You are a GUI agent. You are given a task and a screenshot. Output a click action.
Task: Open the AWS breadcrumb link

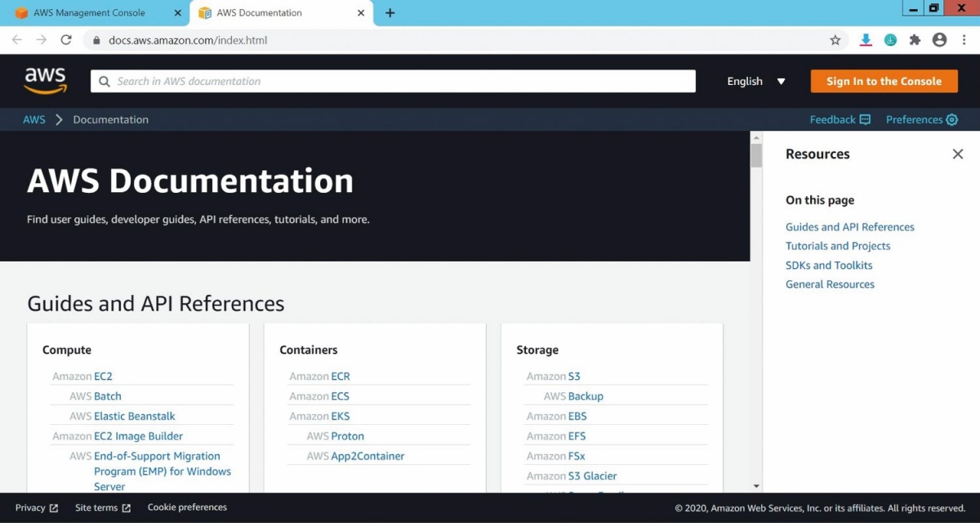(x=34, y=119)
